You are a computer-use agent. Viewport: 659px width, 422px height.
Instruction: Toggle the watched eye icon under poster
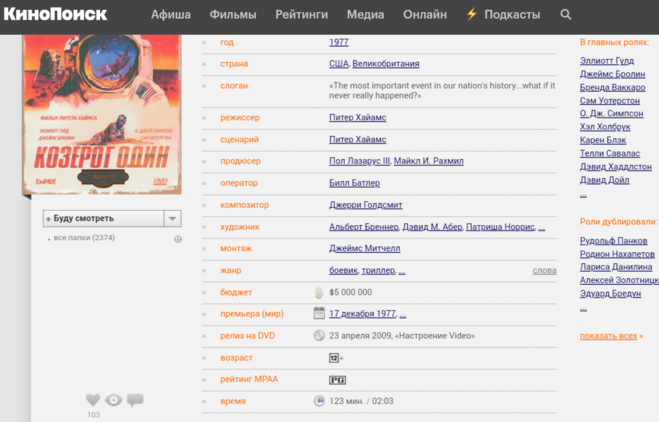click(114, 400)
